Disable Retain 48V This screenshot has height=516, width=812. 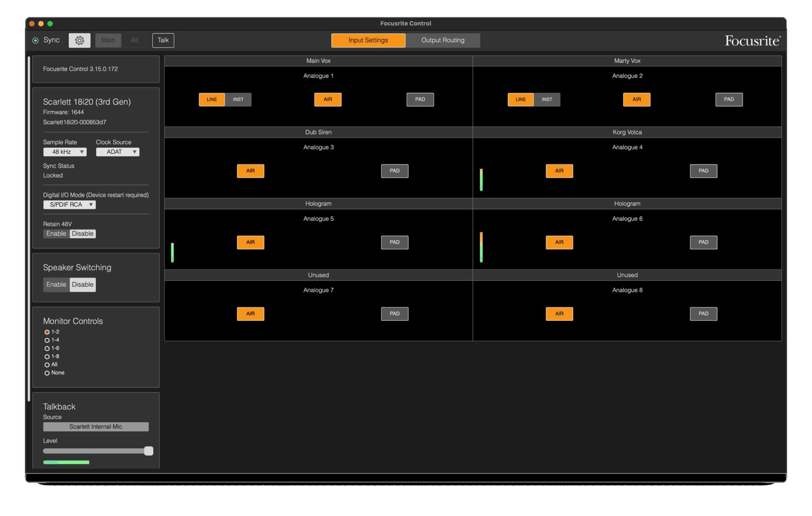[82, 233]
